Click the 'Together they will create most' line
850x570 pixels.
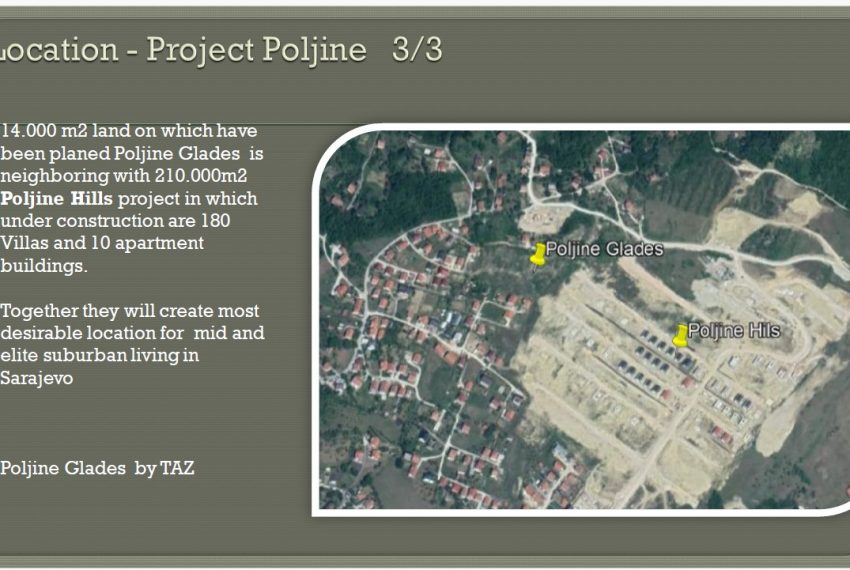click(130, 311)
